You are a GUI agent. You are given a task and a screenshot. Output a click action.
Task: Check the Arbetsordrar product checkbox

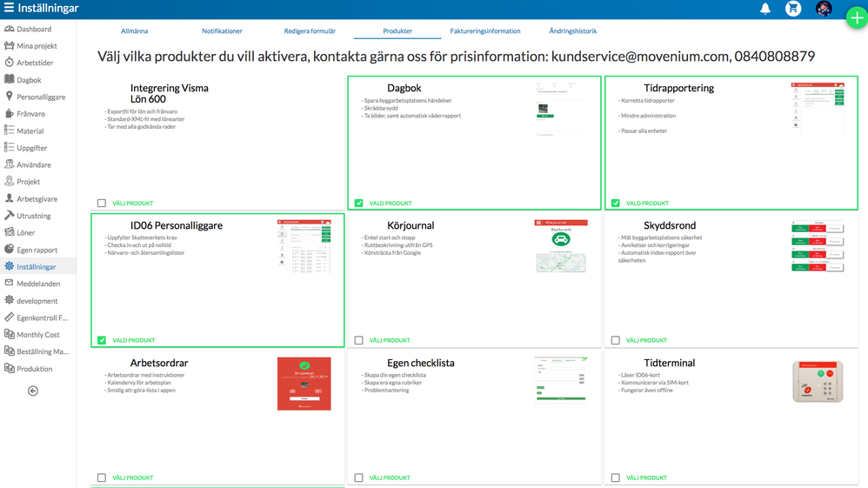[102, 478]
